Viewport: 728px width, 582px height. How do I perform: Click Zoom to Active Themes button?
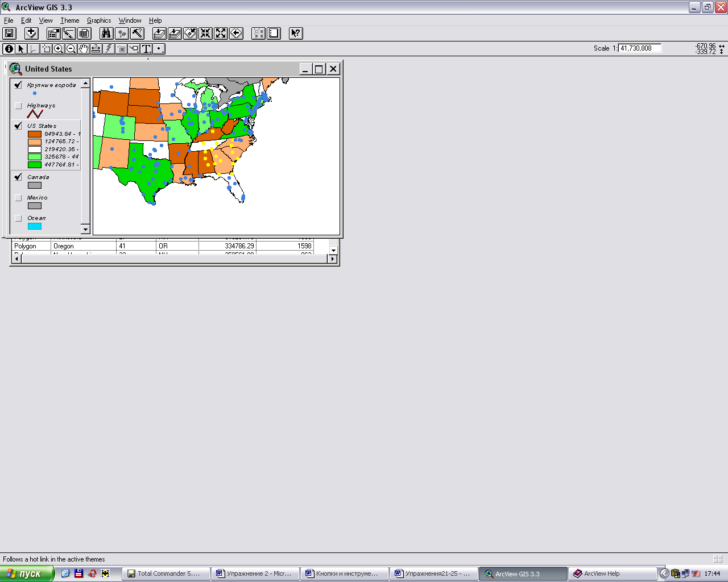click(x=175, y=34)
